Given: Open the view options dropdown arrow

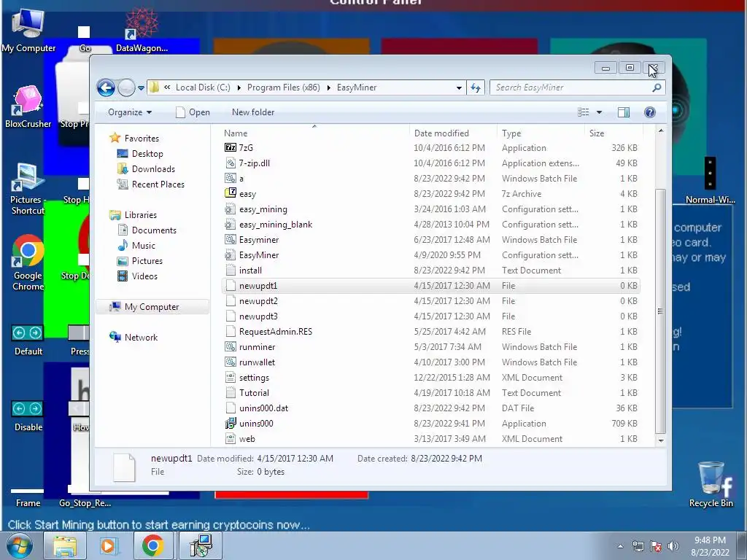Looking at the screenshot, I should tap(600, 112).
